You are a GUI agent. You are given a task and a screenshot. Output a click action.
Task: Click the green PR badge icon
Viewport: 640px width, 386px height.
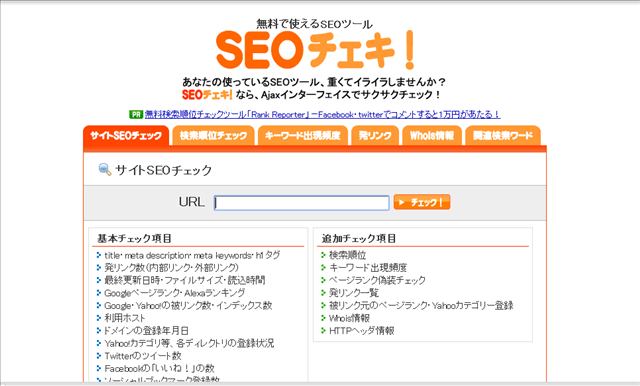pyautogui.click(x=136, y=115)
